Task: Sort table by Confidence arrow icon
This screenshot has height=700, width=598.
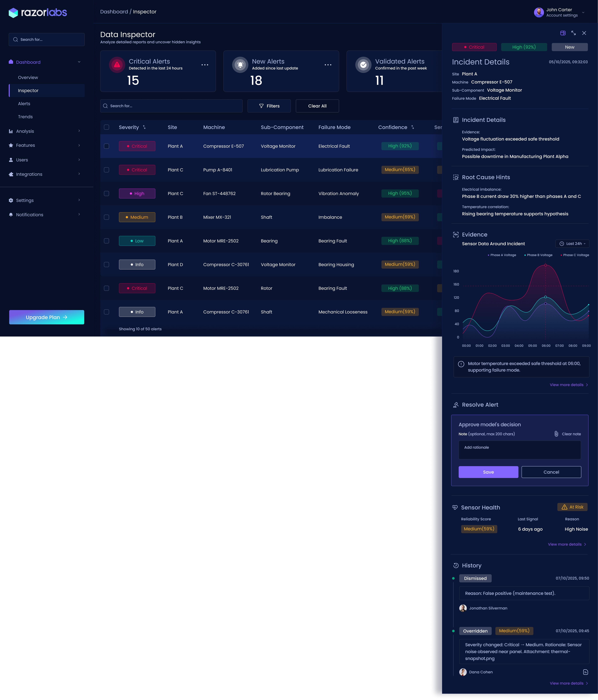Action: [x=413, y=127]
